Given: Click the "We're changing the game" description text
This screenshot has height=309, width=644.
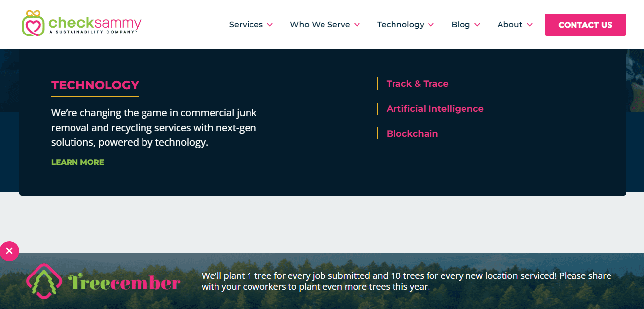Looking at the screenshot, I should tap(154, 128).
